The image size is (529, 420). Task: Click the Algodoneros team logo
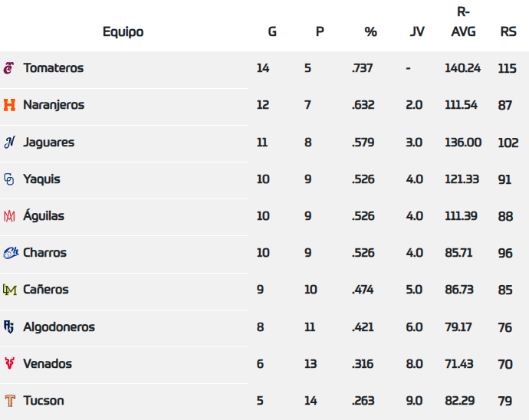[x=9, y=327]
